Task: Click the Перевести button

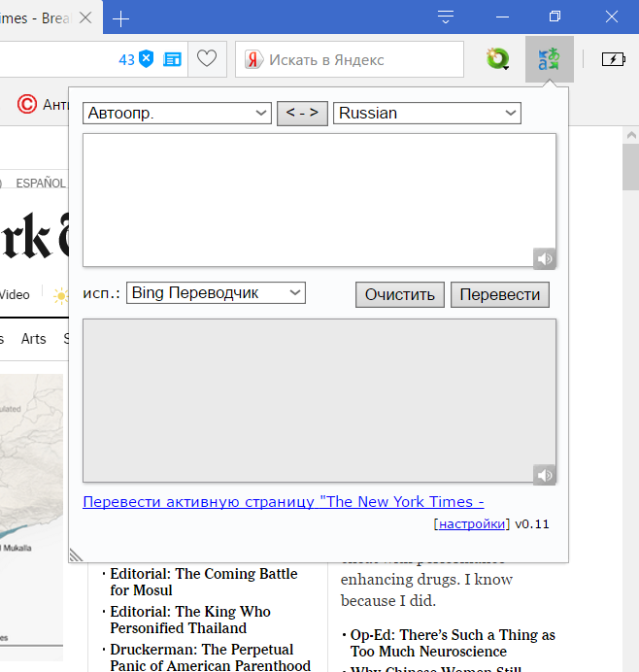Action: pos(500,294)
